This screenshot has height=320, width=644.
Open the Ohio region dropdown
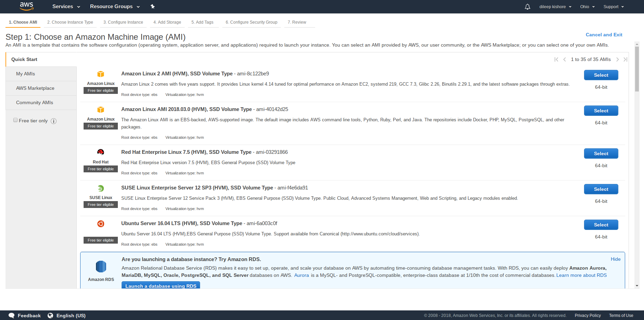(x=587, y=7)
